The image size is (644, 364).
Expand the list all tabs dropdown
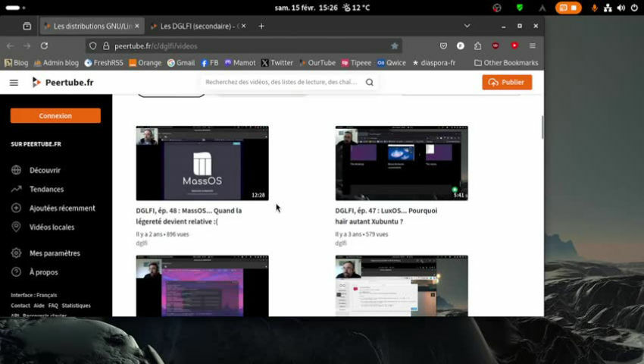click(x=467, y=26)
